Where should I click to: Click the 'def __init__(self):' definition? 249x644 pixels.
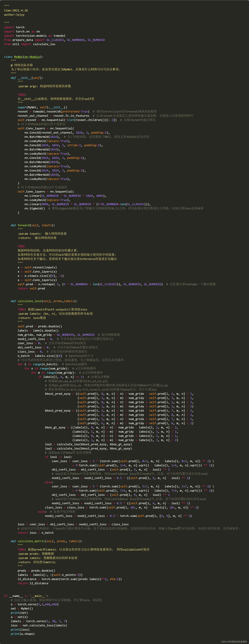27,78
